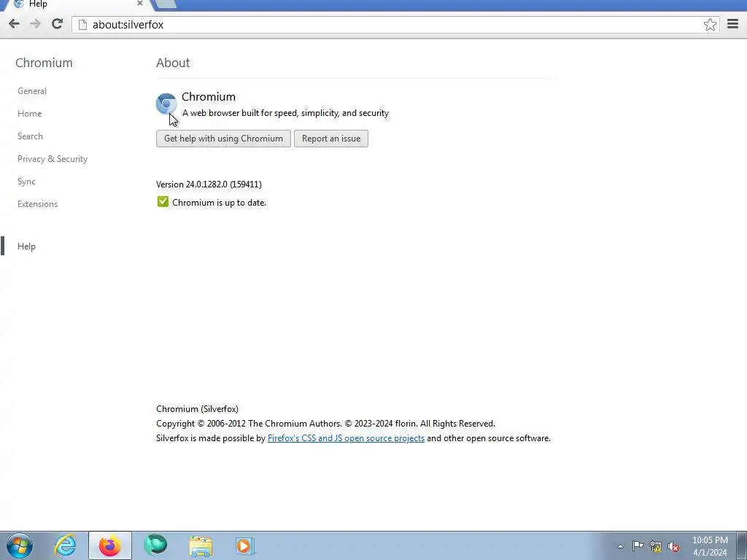Click the Show desktop button
Screen dimensions: 747x560
click(x=742, y=545)
